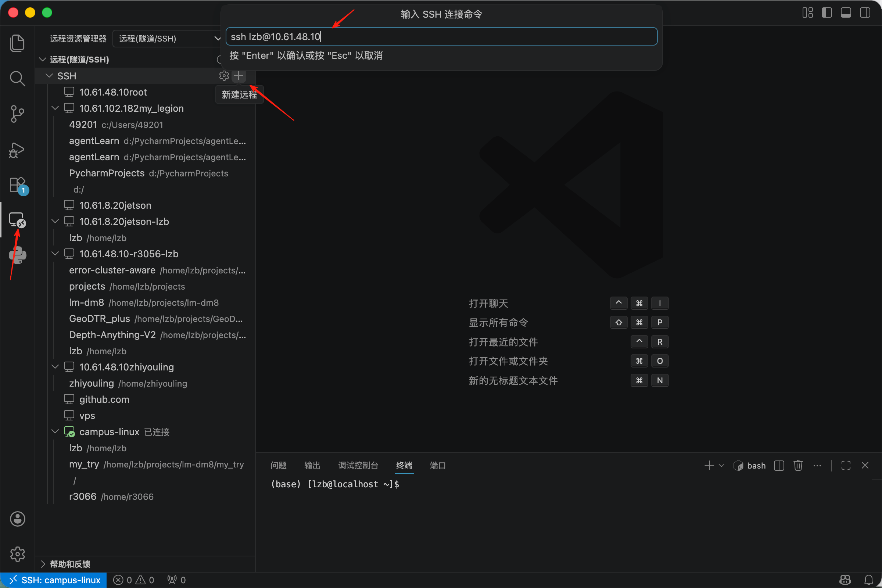The height and width of the screenshot is (588, 882).
Task: Expand the 帮助和反馈 section
Action: point(70,564)
